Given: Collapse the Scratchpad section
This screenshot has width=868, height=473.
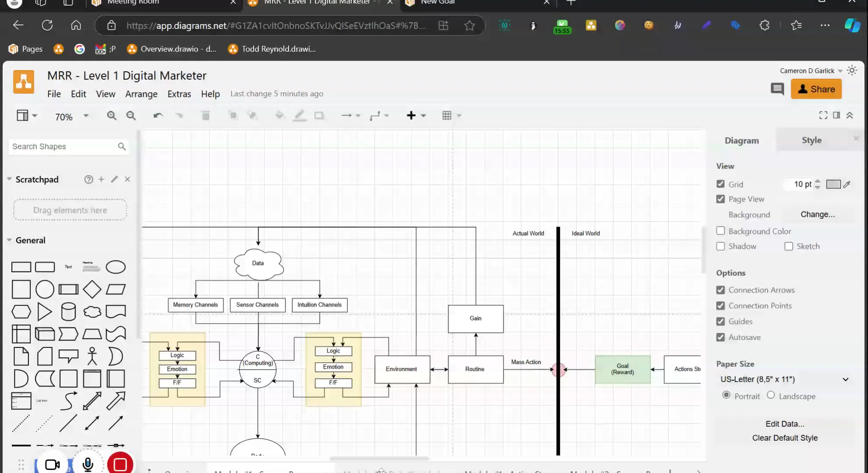Looking at the screenshot, I should [x=9, y=179].
